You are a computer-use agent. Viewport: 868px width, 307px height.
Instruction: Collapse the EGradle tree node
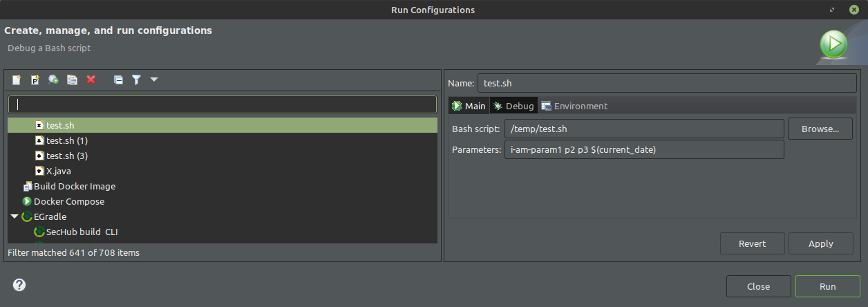(x=15, y=216)
